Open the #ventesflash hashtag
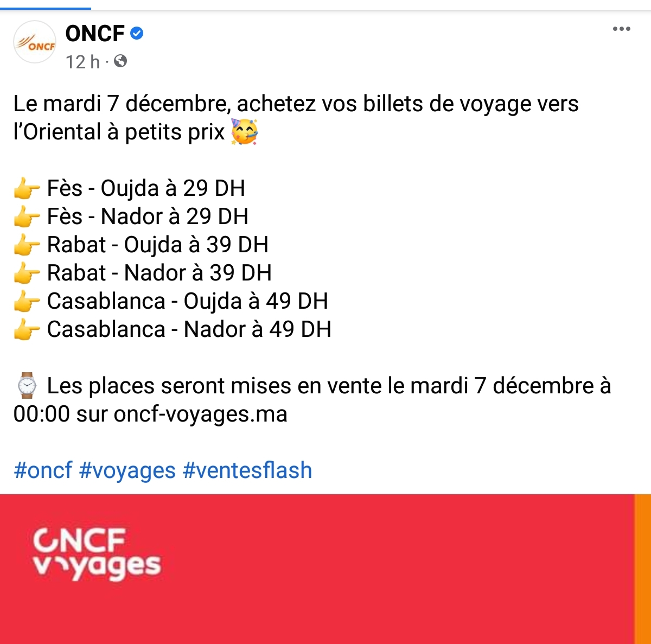The width and height of the screenshot is (651, 644). coord(247,470)
